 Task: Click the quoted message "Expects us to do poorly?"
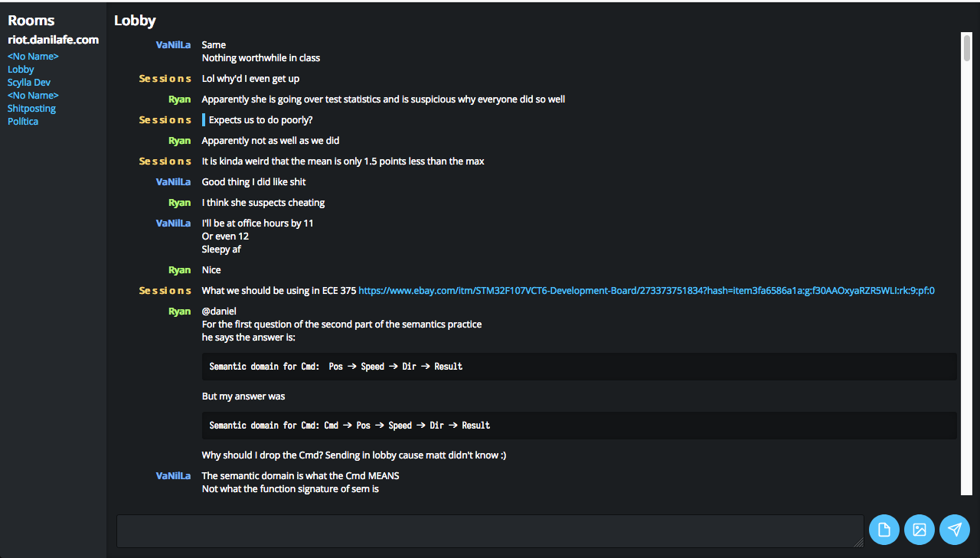click(260, 120)
